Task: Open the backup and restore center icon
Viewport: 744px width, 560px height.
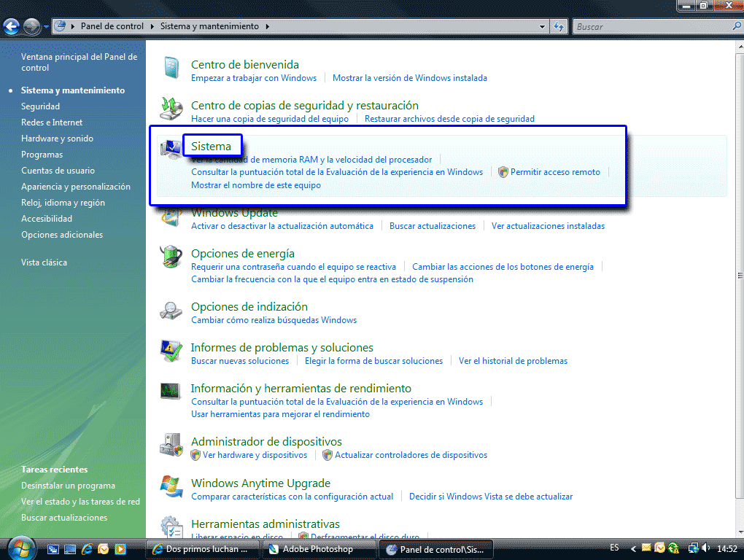Action: pos(171,109)
